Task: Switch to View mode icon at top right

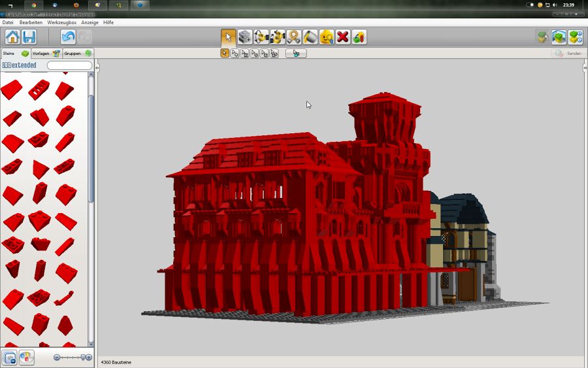Action: pyautogui.click(x=559, y=37)
